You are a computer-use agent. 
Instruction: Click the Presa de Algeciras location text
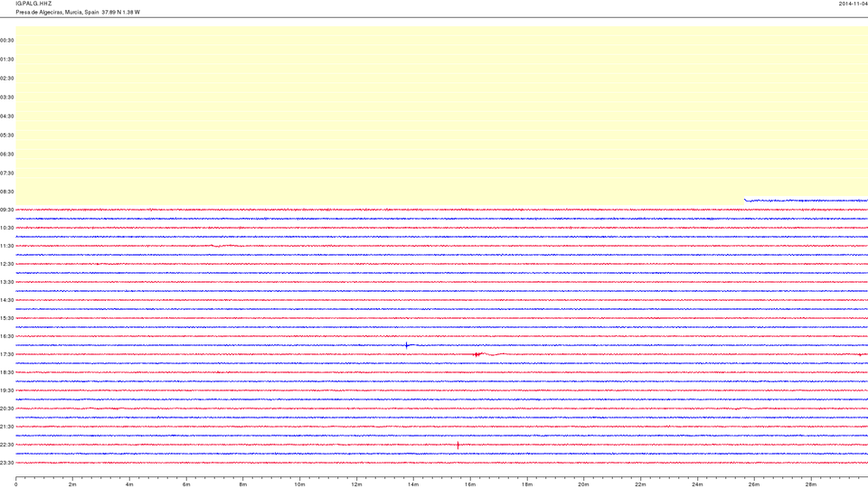(78, 12)
